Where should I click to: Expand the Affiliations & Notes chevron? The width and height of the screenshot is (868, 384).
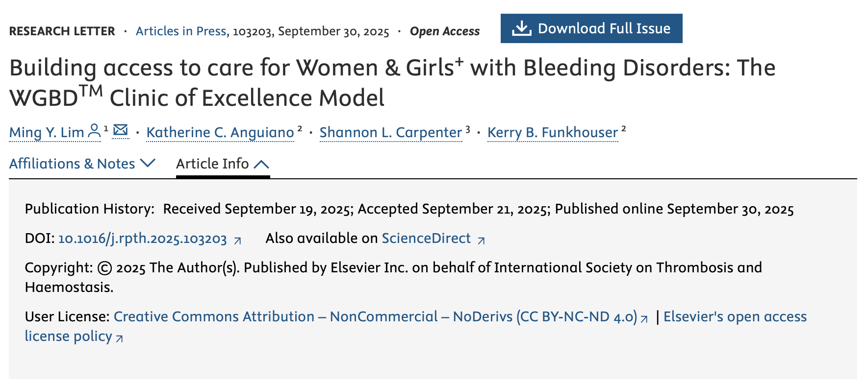tap(148, 163)
